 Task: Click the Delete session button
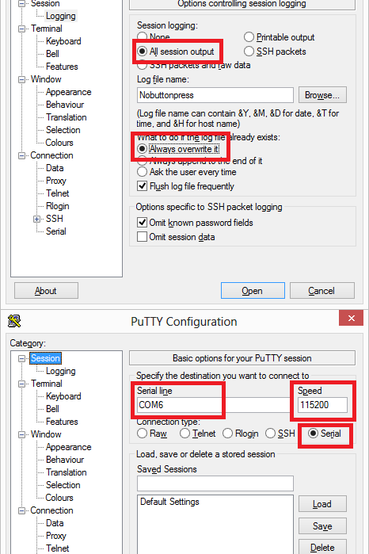[x=322, y=547]
